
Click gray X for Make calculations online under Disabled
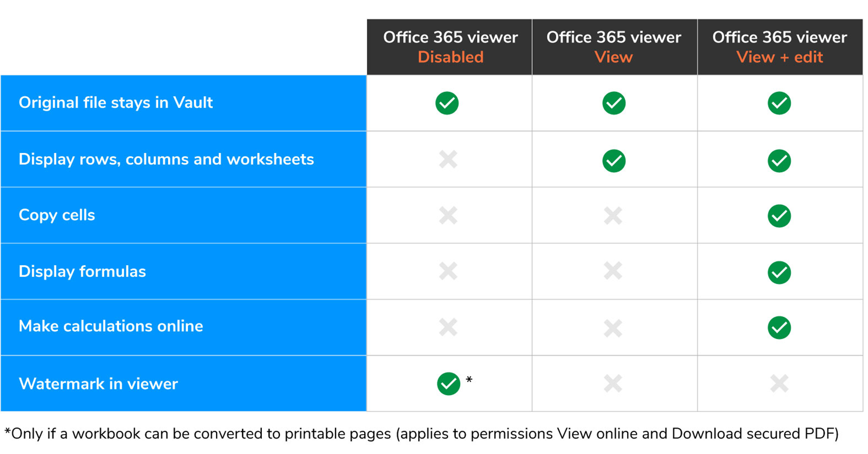click(x=448, y=327)
